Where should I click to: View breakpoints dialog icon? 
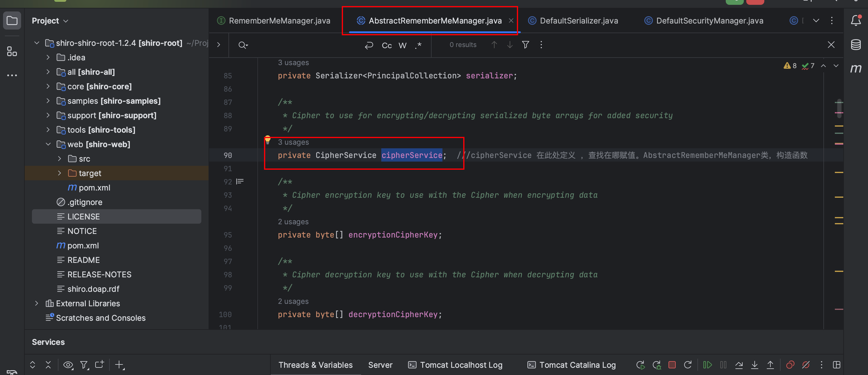tap(790, 365)
